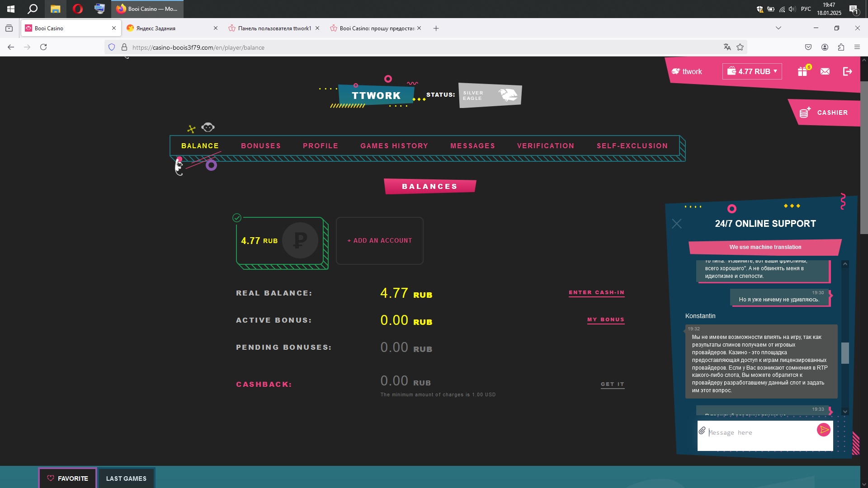
Task: Attach a file with the paperclip icon
Action: (702, 431)
